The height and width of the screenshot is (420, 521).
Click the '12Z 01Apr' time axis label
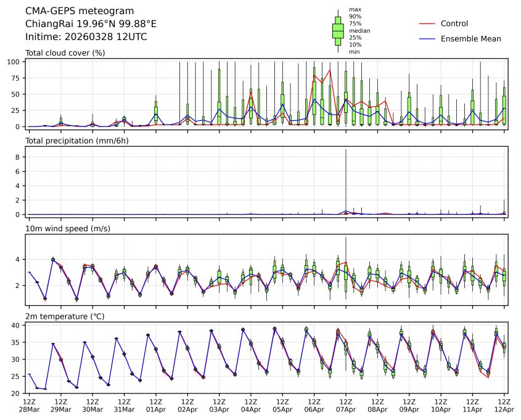click(x=156, y=405)
